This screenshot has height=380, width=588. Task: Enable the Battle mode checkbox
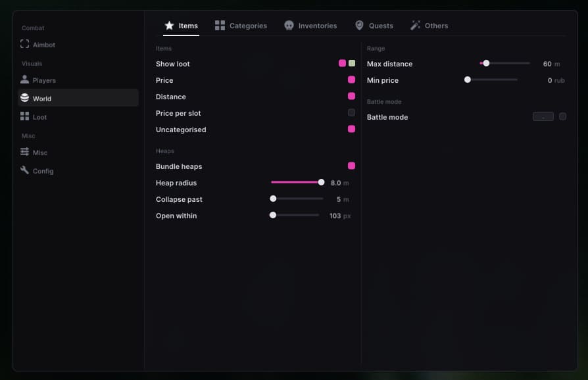562,116
